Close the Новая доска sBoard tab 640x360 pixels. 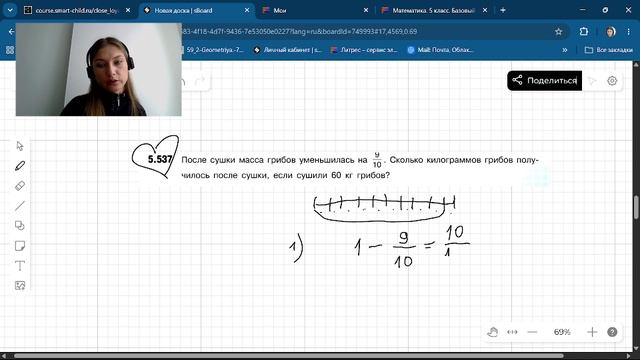[x=247, y=10]
